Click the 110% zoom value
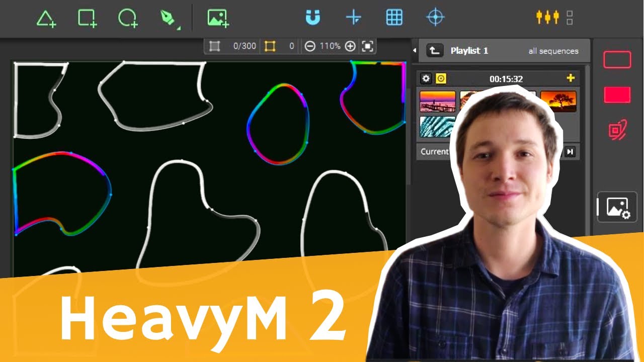 pyautogui.click(x=330, y=46)
